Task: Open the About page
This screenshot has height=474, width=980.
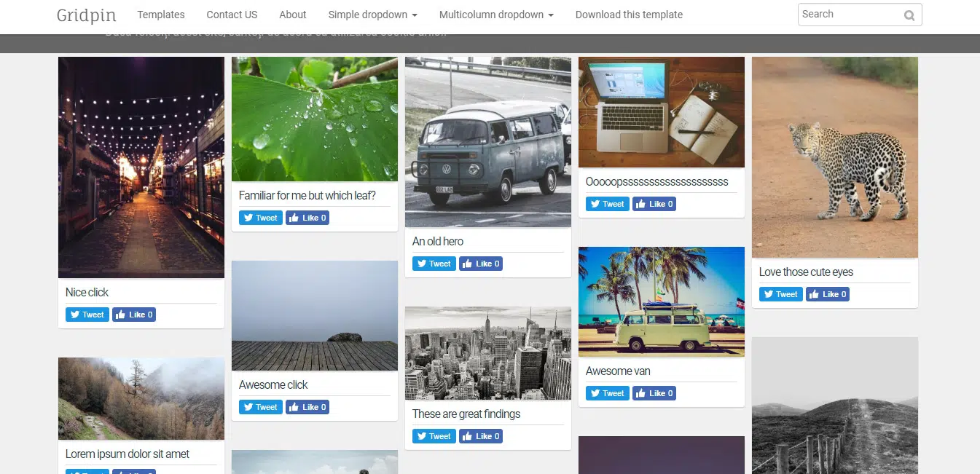Action: (x=293, y=15)
